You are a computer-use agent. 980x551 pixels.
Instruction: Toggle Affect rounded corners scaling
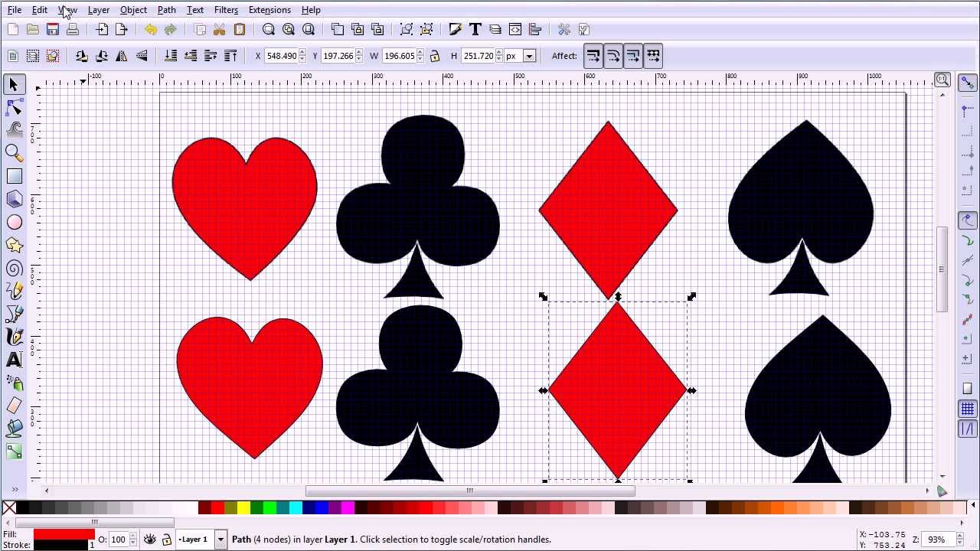[613, 56]
